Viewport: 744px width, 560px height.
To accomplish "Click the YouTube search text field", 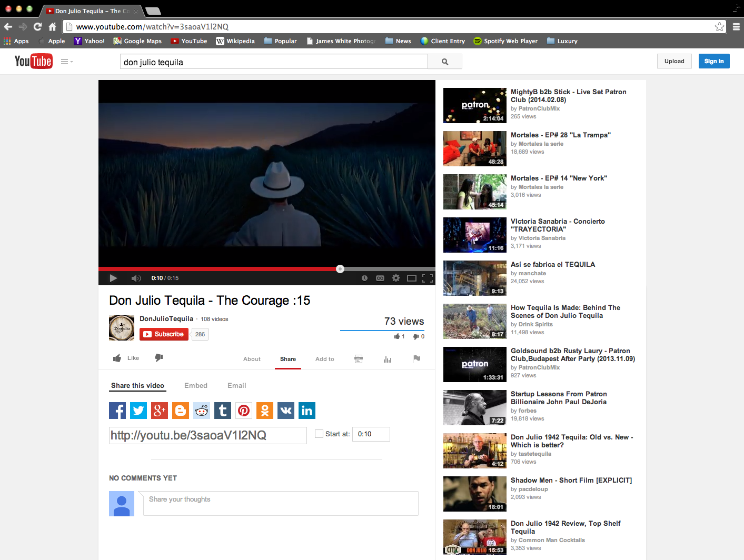I will (274, 62).
